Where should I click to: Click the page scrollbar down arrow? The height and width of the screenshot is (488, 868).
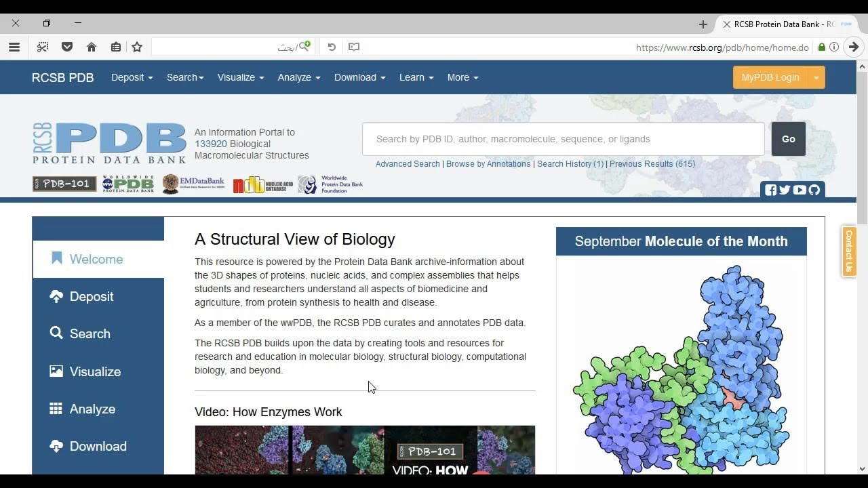point(863,468)
